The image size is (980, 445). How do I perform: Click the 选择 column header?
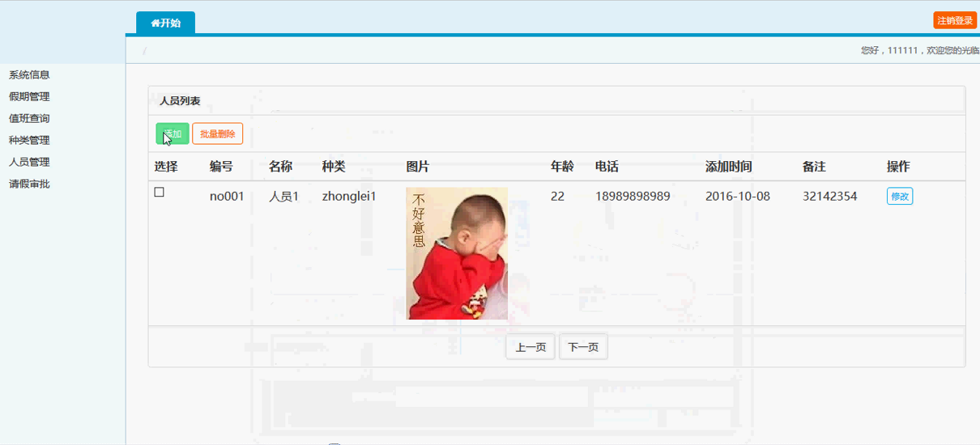pos(166,167)
